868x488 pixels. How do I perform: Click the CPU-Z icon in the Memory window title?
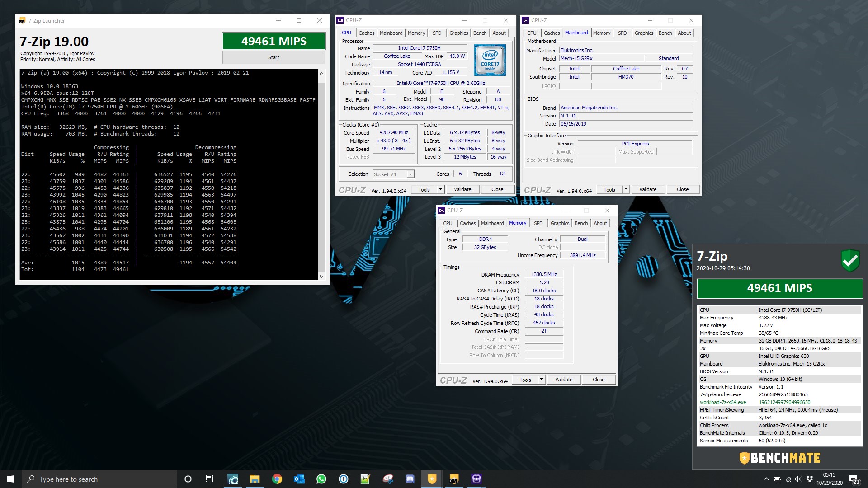[441, 211]
